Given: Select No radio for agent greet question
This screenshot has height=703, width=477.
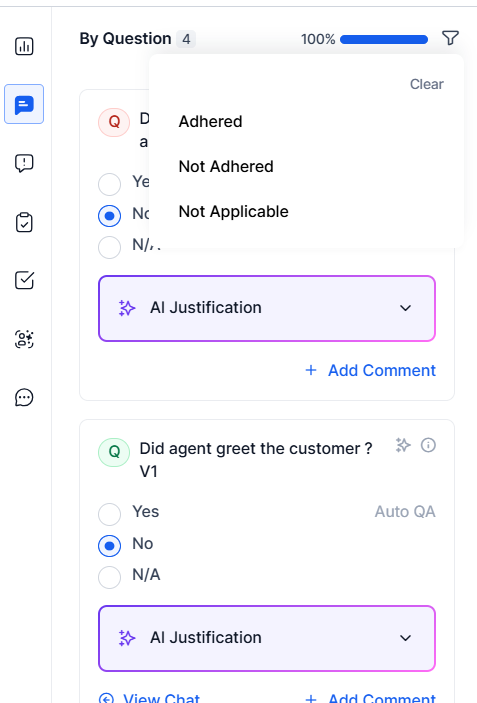Looking at the screenshot, I should tap(109, 546).
